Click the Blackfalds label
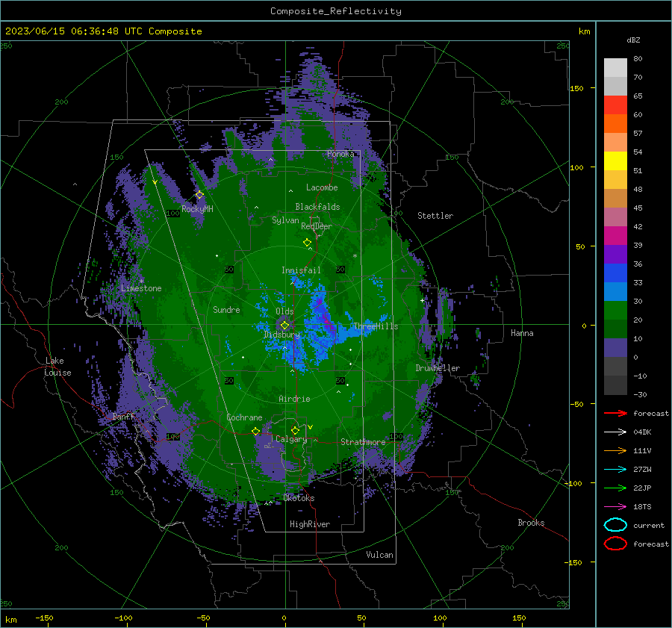 [317, 207]
